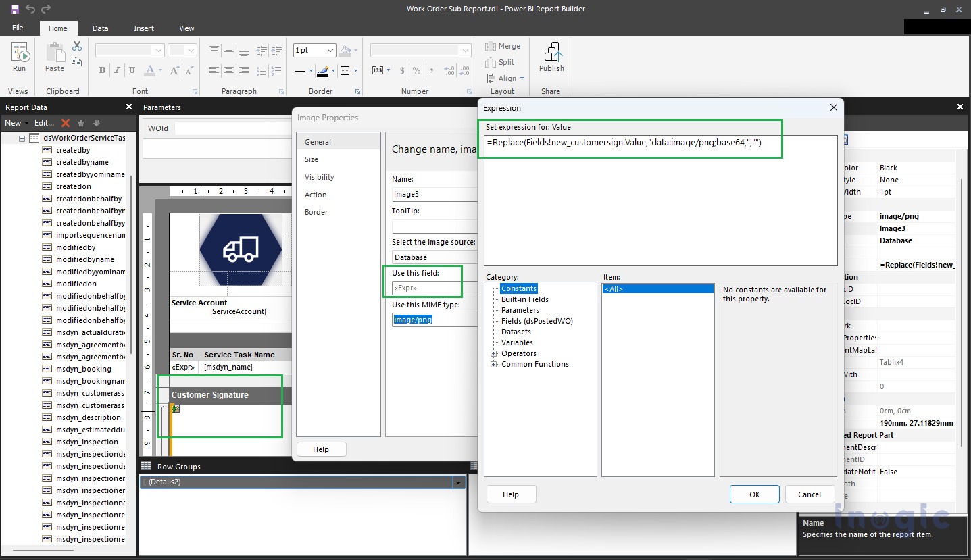Click OK in the Expression dialog

point(754,494)
